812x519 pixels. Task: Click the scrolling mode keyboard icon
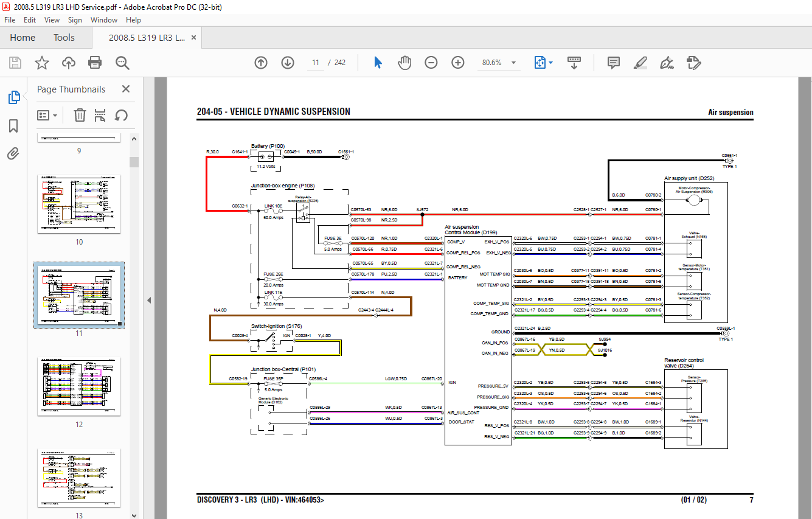(x=574, y=63)
